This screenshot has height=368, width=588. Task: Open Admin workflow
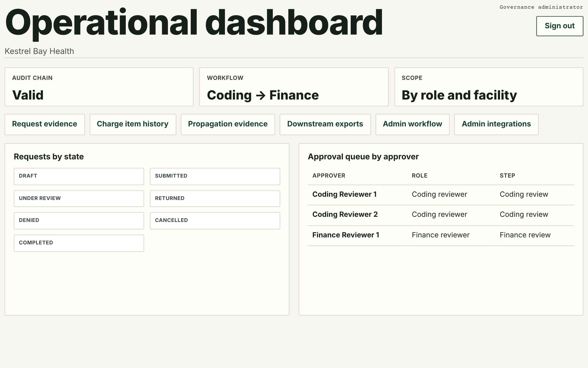(412, 124)
